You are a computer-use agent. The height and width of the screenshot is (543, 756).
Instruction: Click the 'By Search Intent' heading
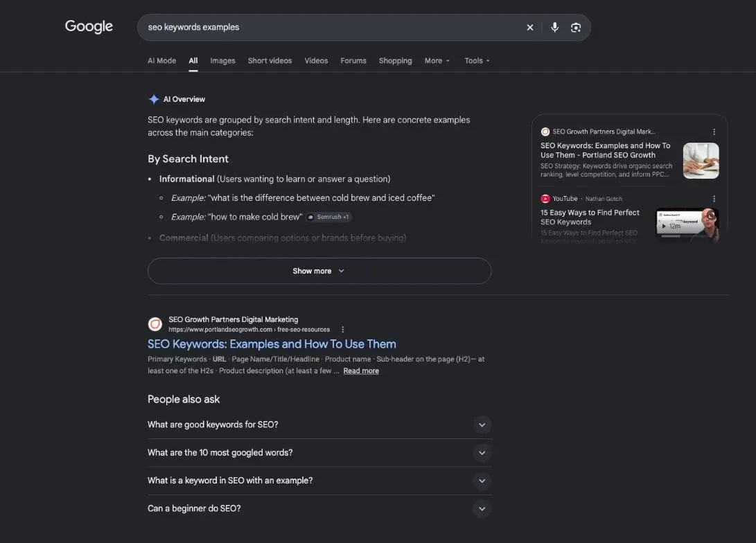188,159
